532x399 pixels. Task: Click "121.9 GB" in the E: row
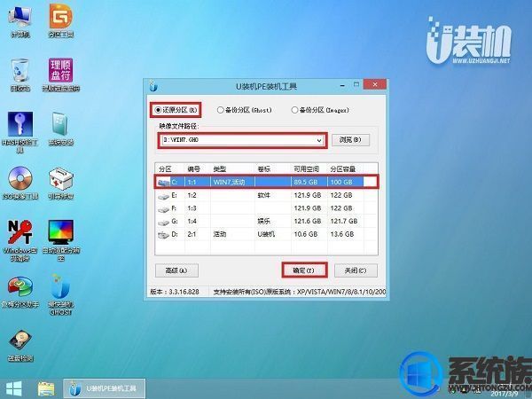pyautogui.click(x=308, y=195)
